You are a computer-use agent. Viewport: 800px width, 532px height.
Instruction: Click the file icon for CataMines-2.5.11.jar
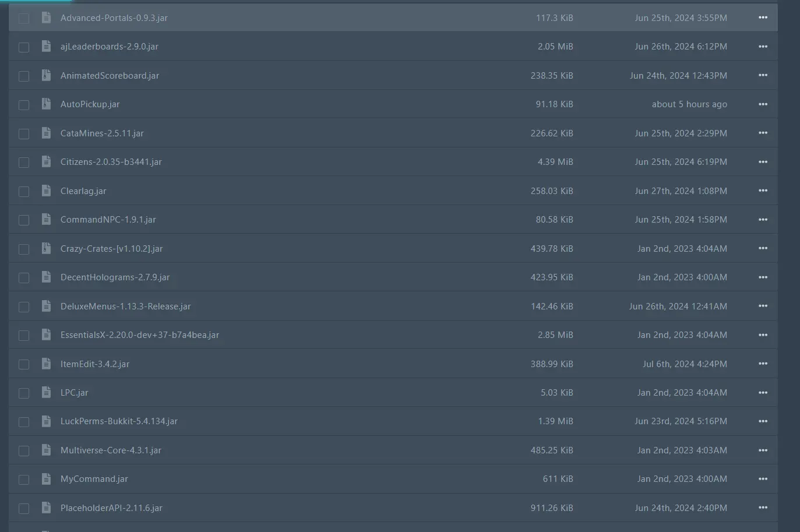coord(46,133)
